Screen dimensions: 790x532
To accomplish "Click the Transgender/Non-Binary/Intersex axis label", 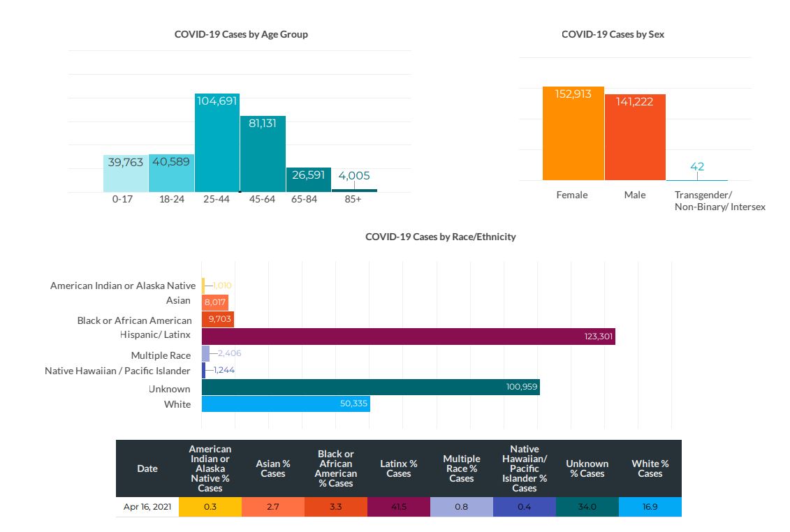I will pyautogui.click(x=719, y=201).
